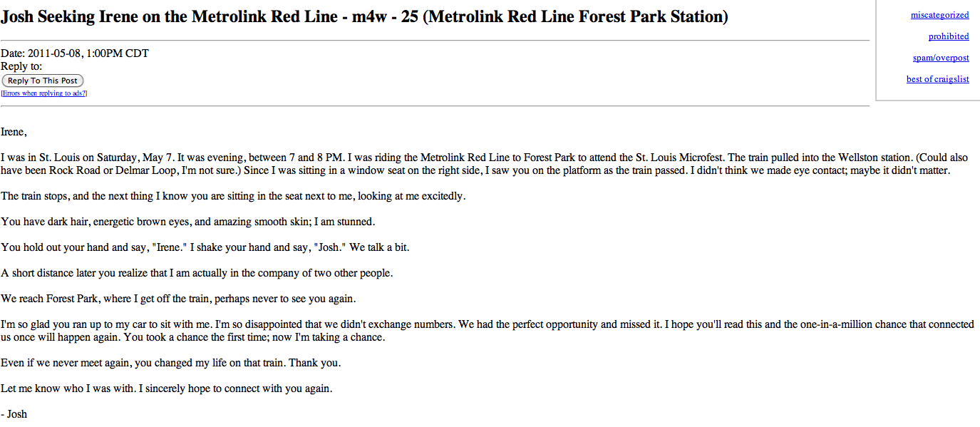Click the line beginning 'A short distance later'
Screen dimensions: 980x427
197,273
